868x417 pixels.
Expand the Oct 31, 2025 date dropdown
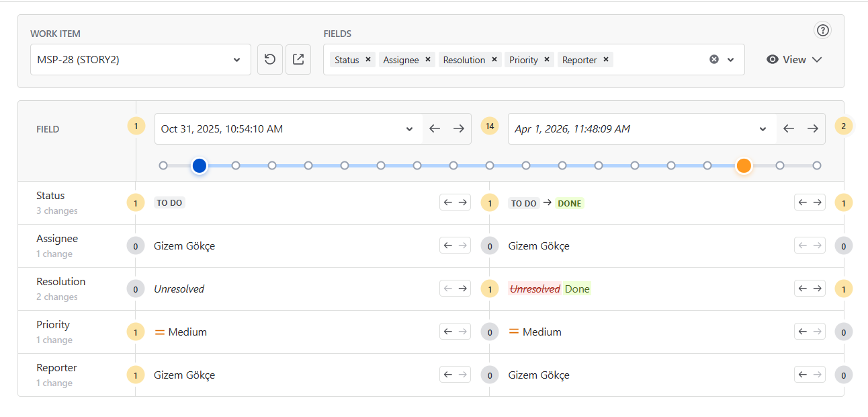coord(409,129)
